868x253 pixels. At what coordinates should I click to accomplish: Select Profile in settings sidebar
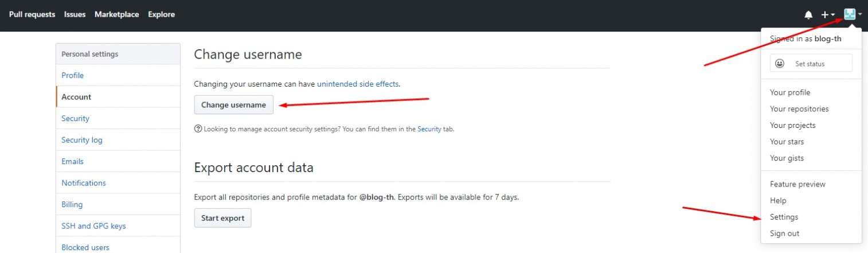[118, 75]
